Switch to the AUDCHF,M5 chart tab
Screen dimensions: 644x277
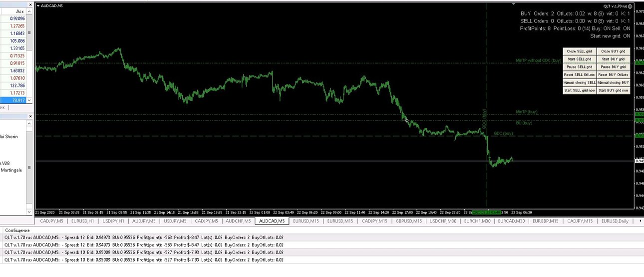[239, 221]
